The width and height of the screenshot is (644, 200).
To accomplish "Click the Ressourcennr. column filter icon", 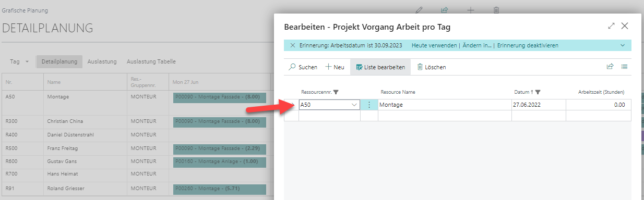I will [x=336, y=92].
